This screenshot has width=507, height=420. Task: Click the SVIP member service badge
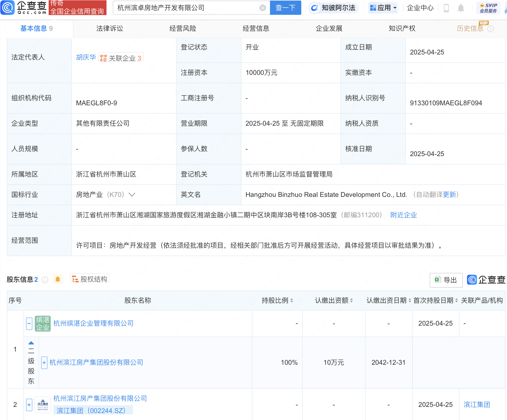click(488, 8)
